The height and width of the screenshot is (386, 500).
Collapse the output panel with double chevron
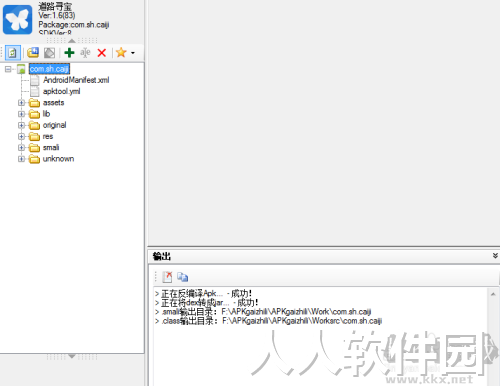(495, 256)
